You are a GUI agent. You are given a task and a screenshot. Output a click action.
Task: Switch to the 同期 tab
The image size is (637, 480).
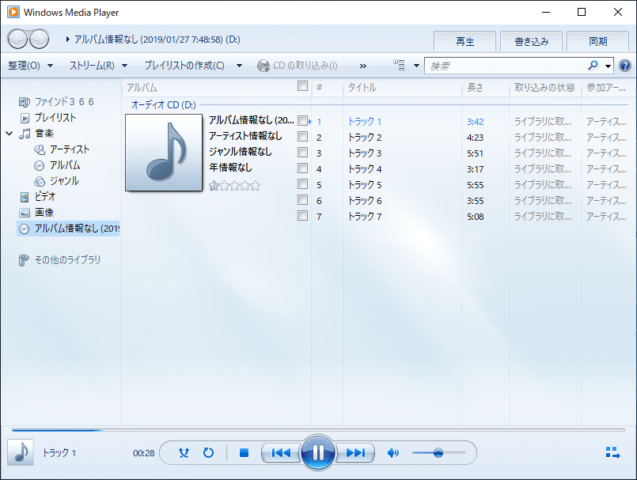point(598,41)
